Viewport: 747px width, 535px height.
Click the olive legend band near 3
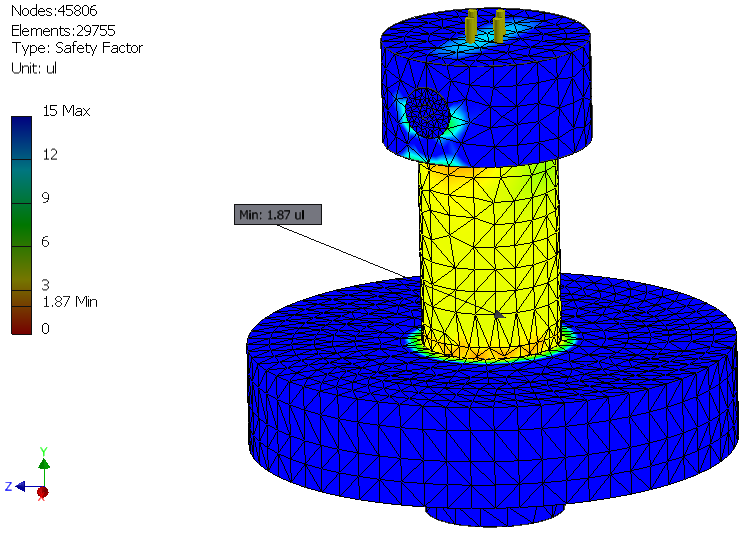21,268
